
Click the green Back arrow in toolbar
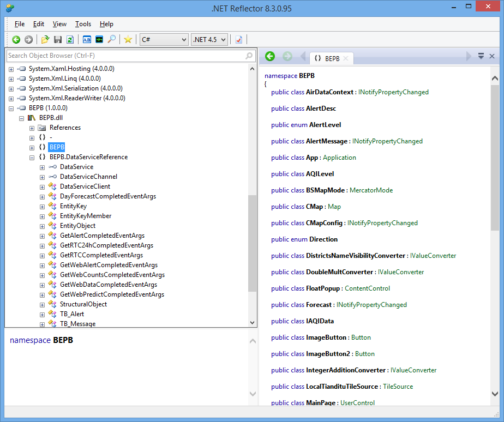16,40
